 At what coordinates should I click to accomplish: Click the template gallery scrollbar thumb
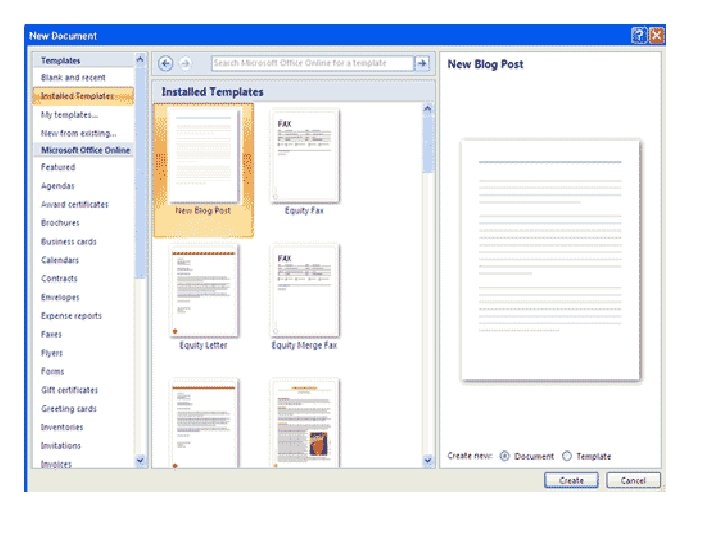428,143
